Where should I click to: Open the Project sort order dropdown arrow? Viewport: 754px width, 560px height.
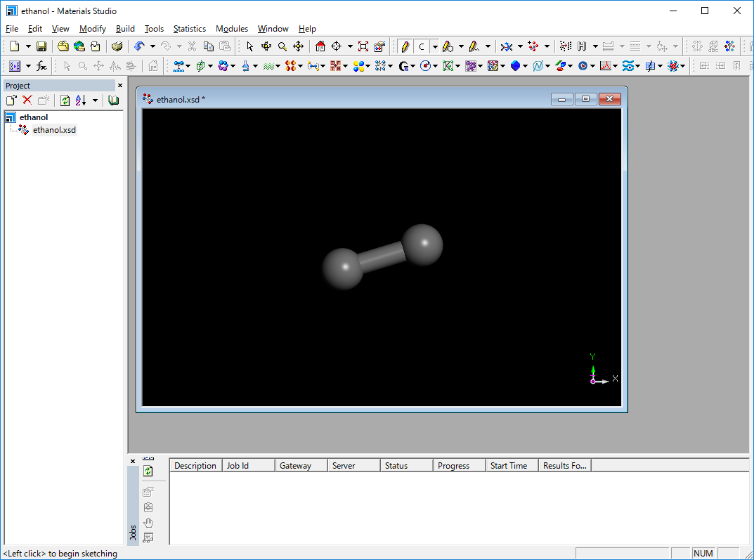(x=95, y=101)
